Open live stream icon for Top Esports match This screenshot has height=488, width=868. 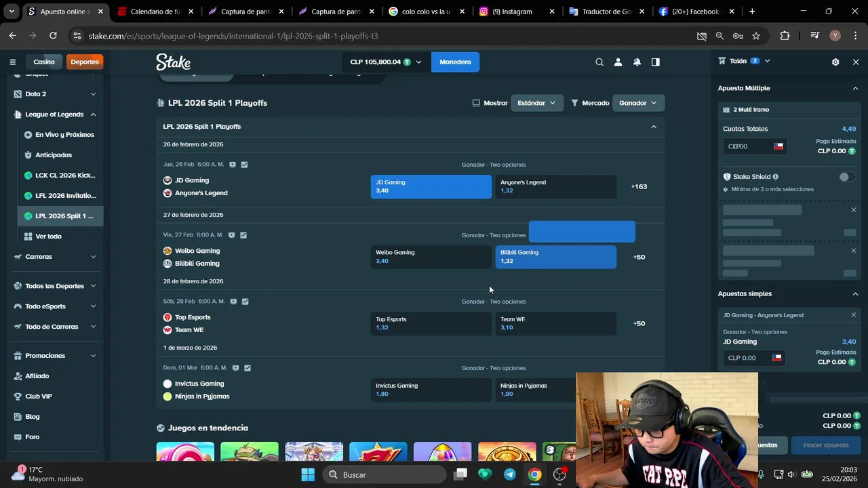pos(233,302)
